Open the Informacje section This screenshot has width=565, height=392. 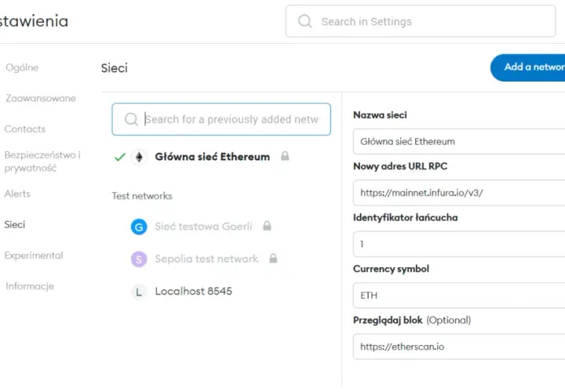click(30, 286)
